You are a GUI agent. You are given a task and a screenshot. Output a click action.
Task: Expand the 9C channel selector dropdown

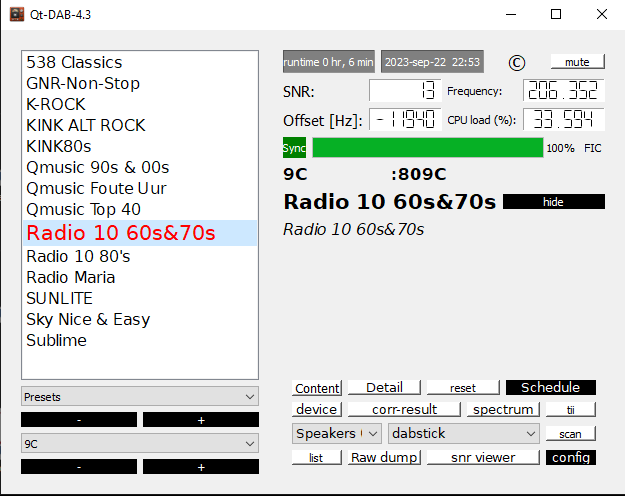coord(139,444)
